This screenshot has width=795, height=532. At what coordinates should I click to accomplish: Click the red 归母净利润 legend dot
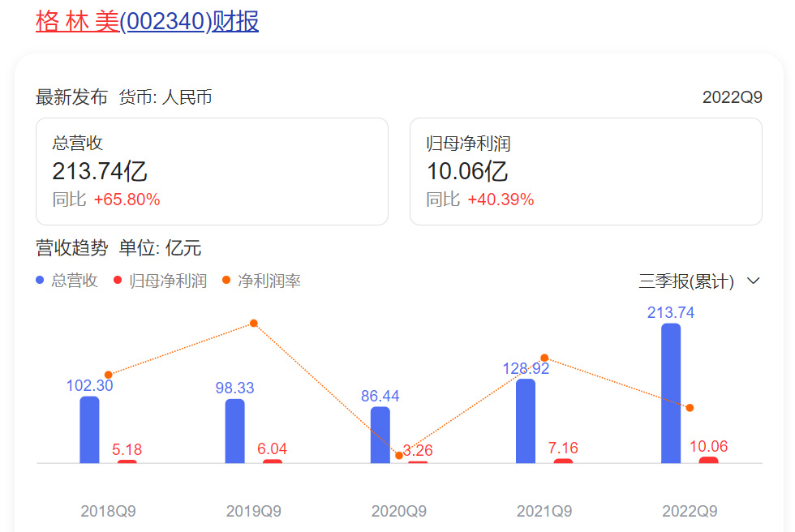pos(118,280)
